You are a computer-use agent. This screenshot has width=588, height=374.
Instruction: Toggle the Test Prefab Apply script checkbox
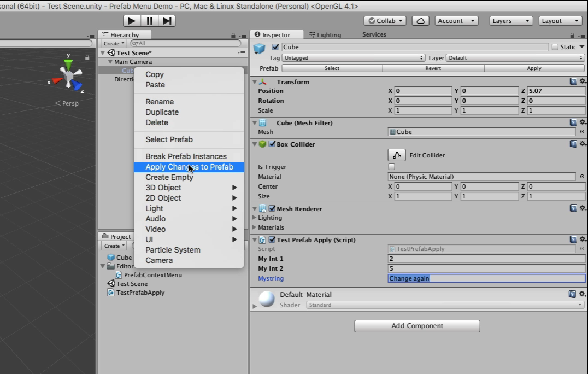[272, 239]
